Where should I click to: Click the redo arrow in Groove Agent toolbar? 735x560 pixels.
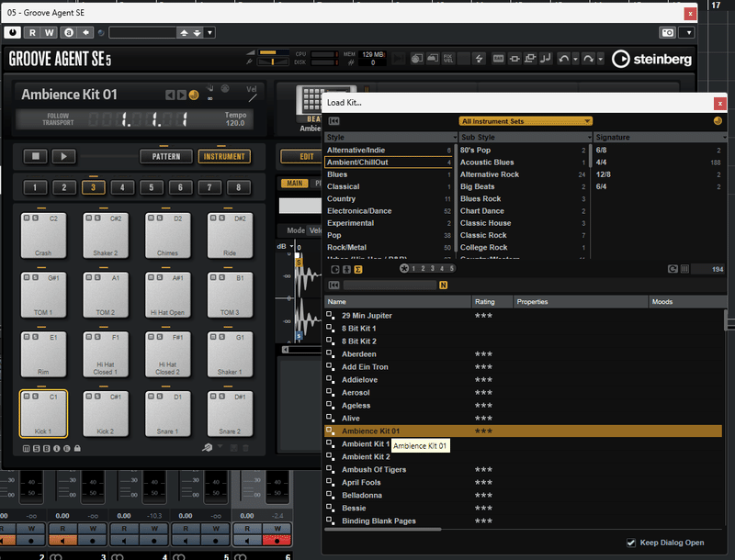pyautogui.click(x=588, y=59)
